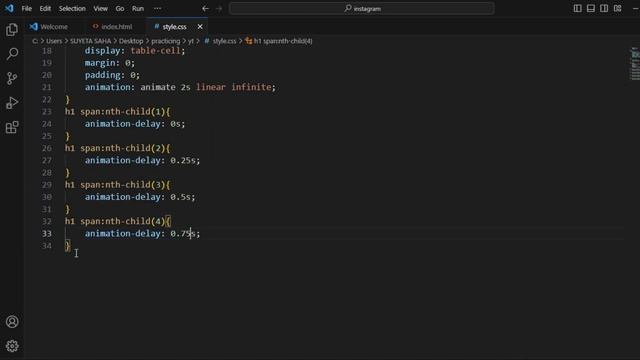Toggle the primary side bar layout icon
Viewport: 640px width, 360px height.
coord(578,8)
